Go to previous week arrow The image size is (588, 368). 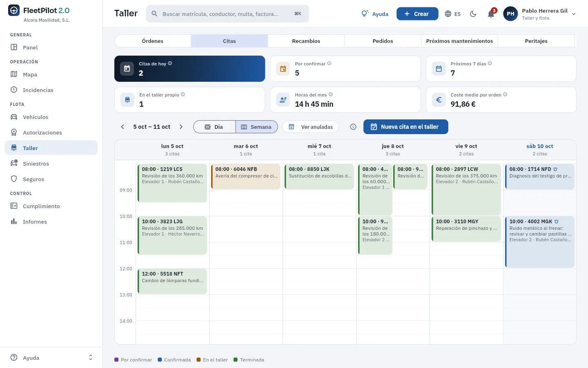[122, 127]
